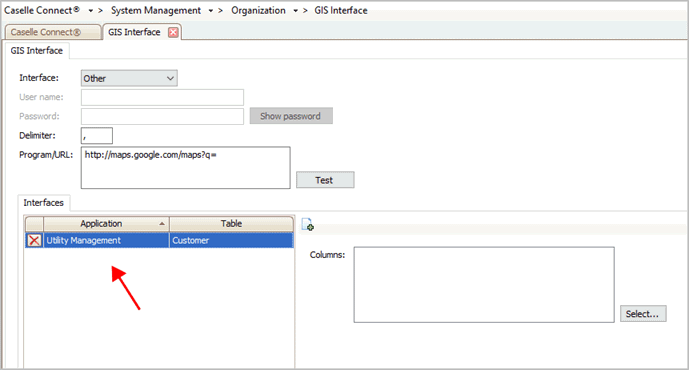The width and height of the screenshot is (689, 370).
Task: Focus the Password field
Action: (x=162, y=116)
